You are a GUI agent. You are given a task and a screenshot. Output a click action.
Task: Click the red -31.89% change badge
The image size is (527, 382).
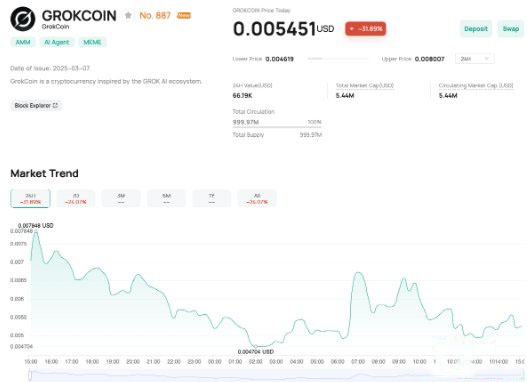[366, 29]
